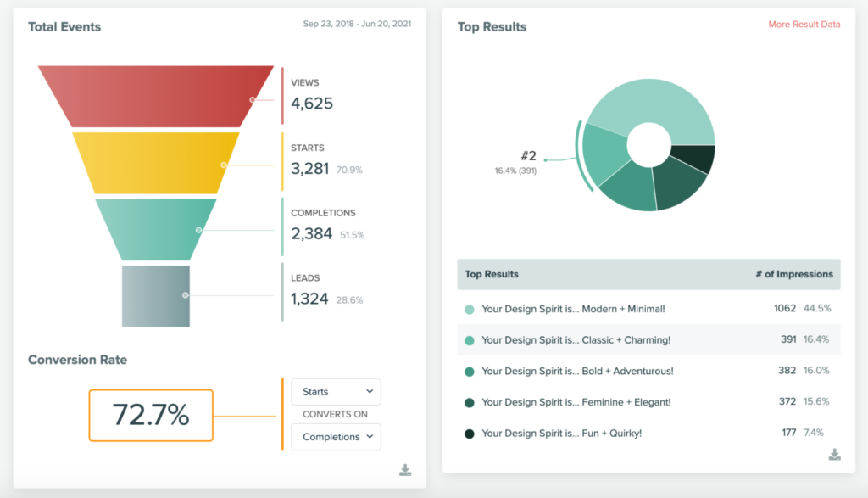
Task: Open the Starts conversion dropdown
Action: (336, 392)
